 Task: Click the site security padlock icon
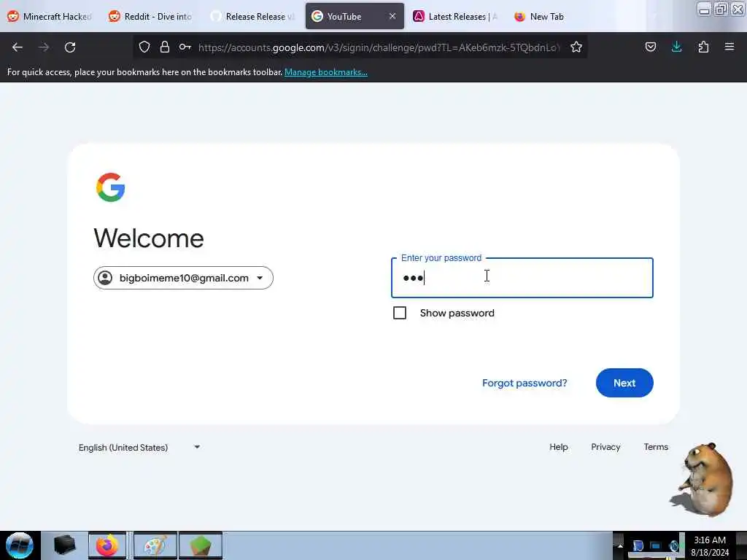click(x=165, y=47)
